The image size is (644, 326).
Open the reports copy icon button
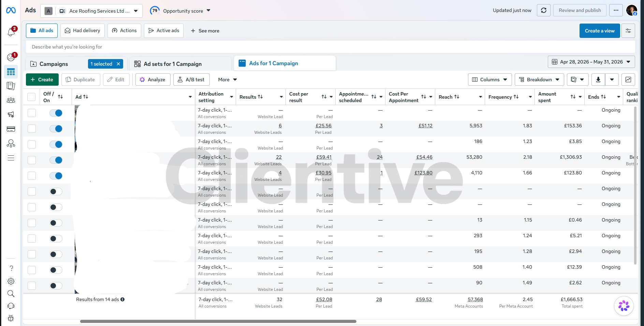pyautogui.click(x=577, y=80)
